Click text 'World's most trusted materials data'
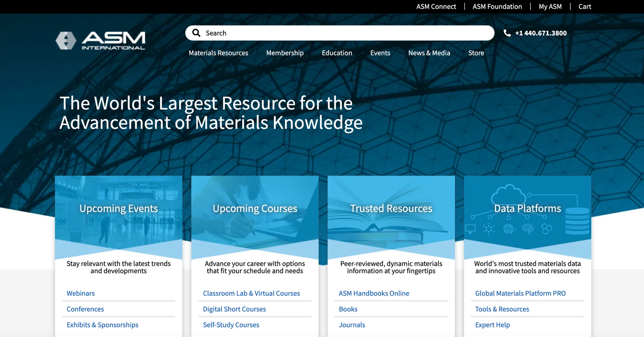Viewport: 644px width, 337px height. pos(527,263)
